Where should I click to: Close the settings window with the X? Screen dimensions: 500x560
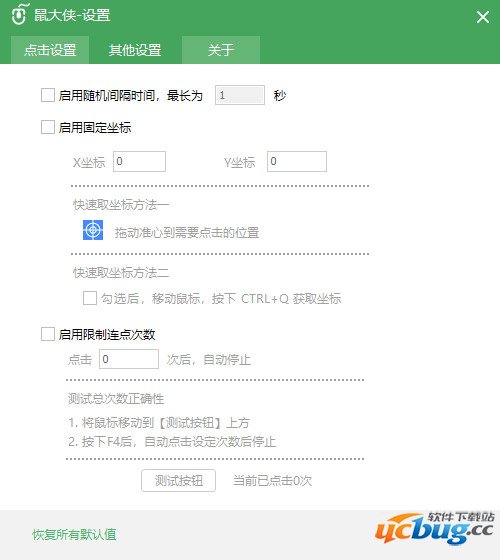[482, 17]
